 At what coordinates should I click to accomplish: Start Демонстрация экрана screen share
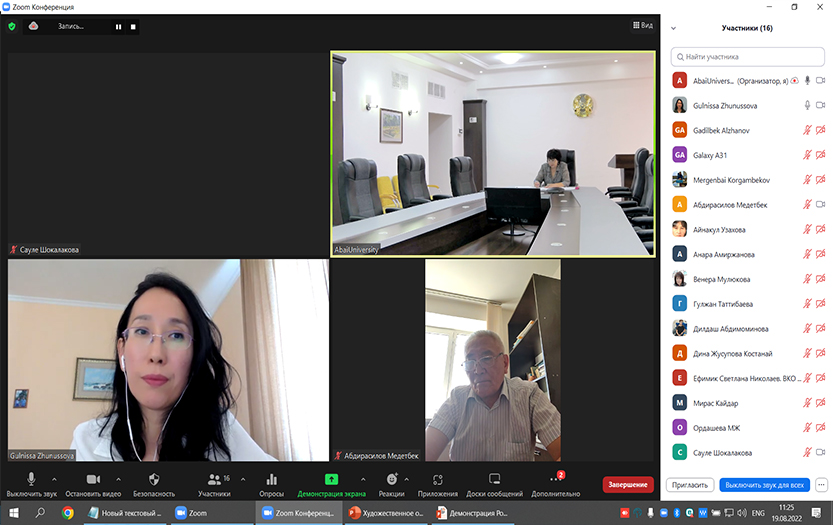click(331, 480)
